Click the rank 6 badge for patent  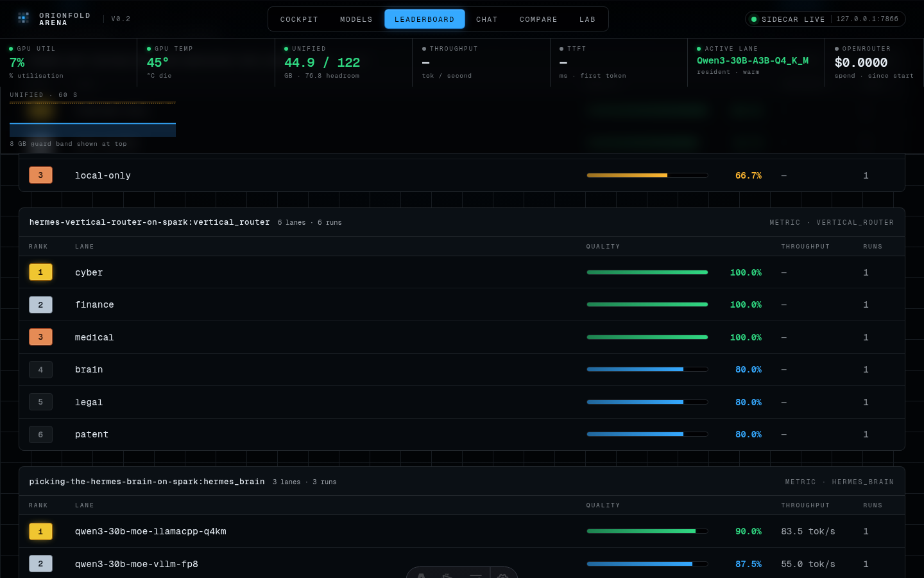tap(40, 434)
